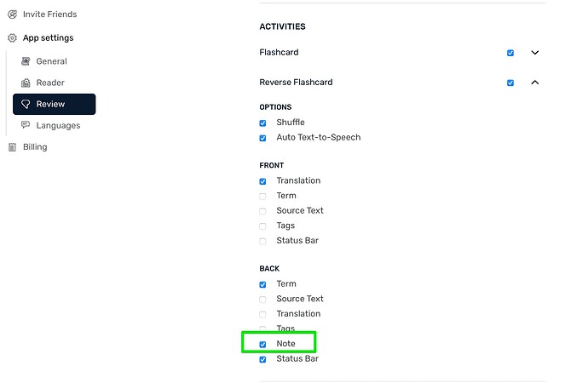The width and height of the screenshot is (588, 383).
Task: Go to Invite Friends link
Action: (50, 14)
